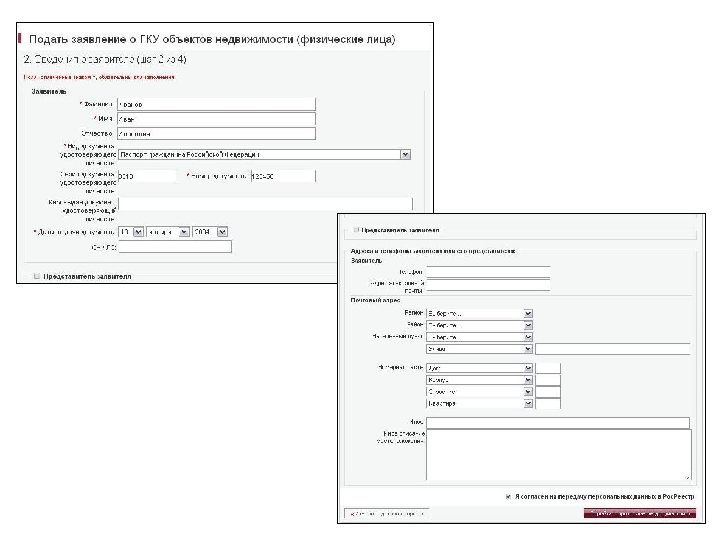Click the location description text area
The width and height of the screenshot is (720, 540).
pyautogui.click(x=559, y=455)
